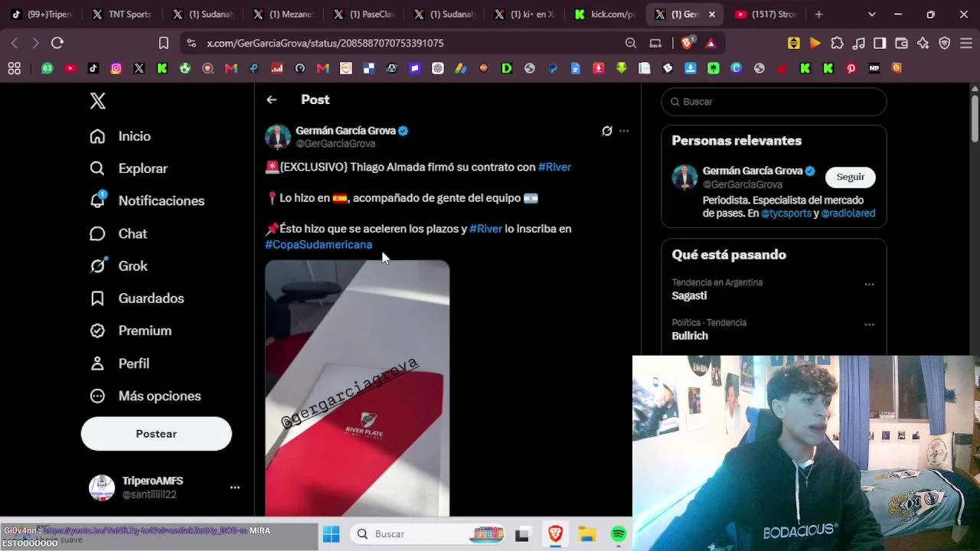Viewport: 980px width, 551px height.
Task: Switch to the TNT Sports tab
Action: click(122, 15)
